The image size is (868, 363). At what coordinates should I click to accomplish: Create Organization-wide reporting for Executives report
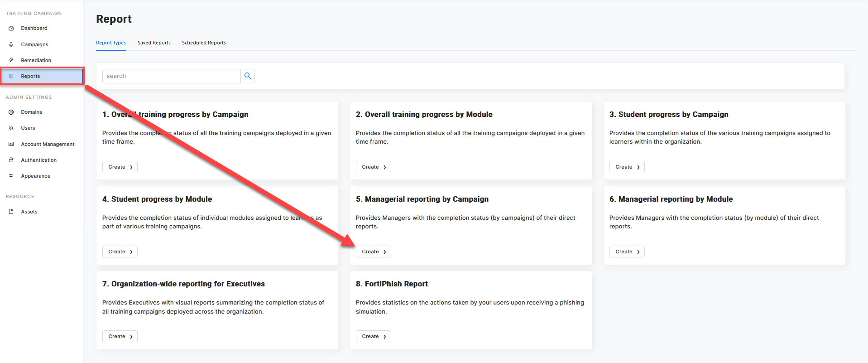coord(120,336)
